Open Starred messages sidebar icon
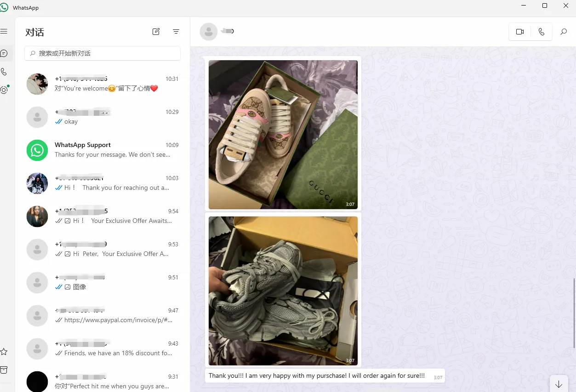Viewport: 576px width, 392px height. point(4,352)
